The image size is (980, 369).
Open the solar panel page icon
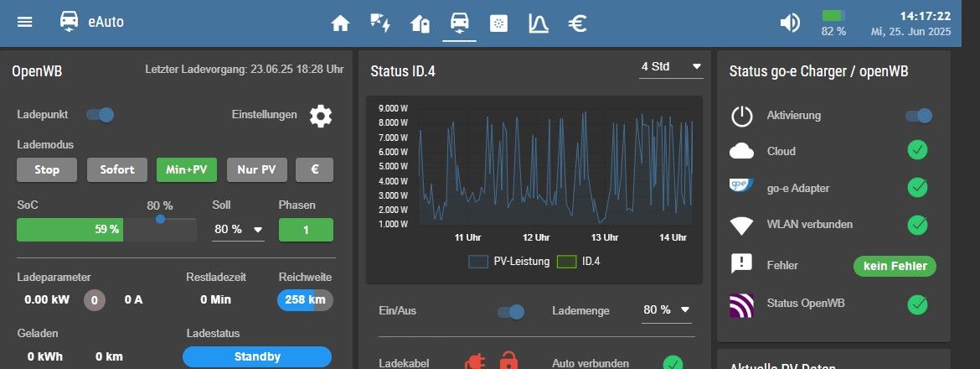click(x=498, y=23)
